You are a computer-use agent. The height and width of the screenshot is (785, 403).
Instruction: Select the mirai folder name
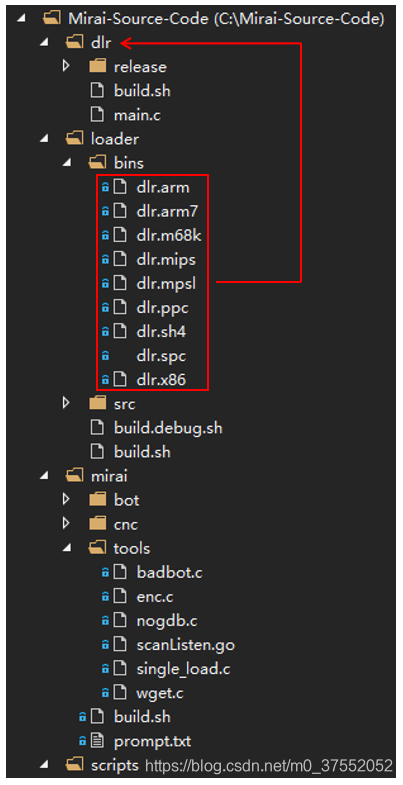point(109,476)
